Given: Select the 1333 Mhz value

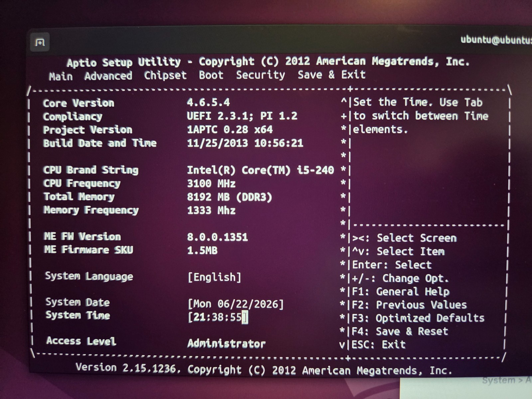Looking at the screenshot, I should tap(211, 210).
